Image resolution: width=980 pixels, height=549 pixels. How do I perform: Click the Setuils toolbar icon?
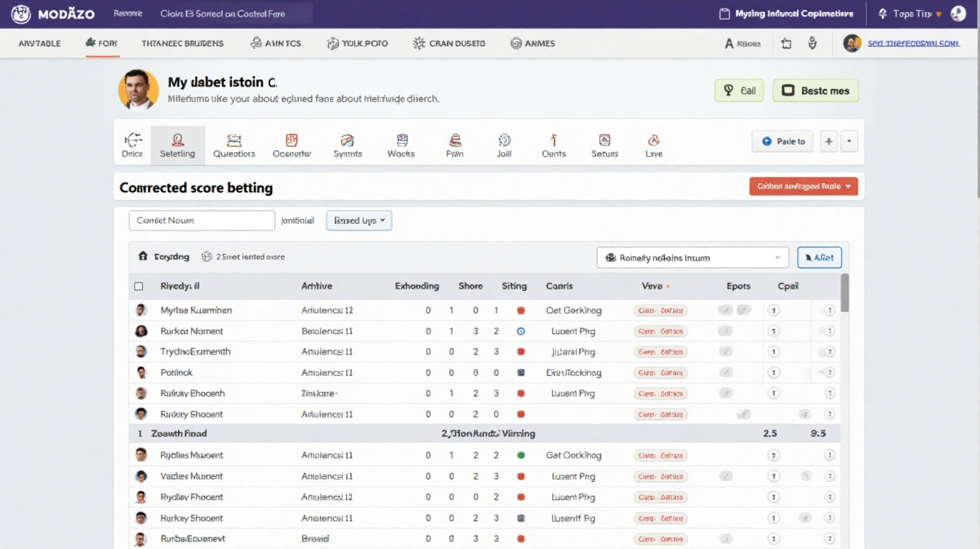604,145
